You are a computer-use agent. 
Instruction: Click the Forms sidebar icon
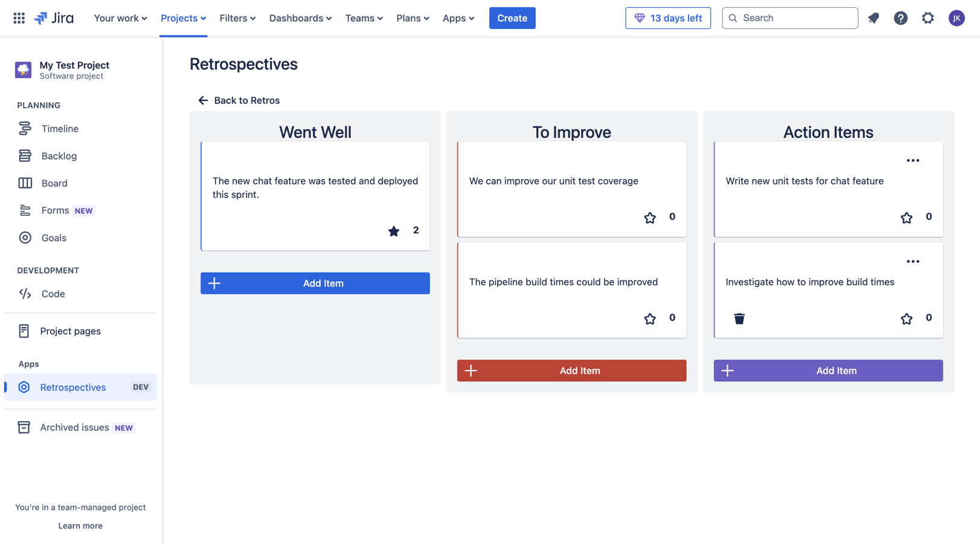[x=25, y=210]
